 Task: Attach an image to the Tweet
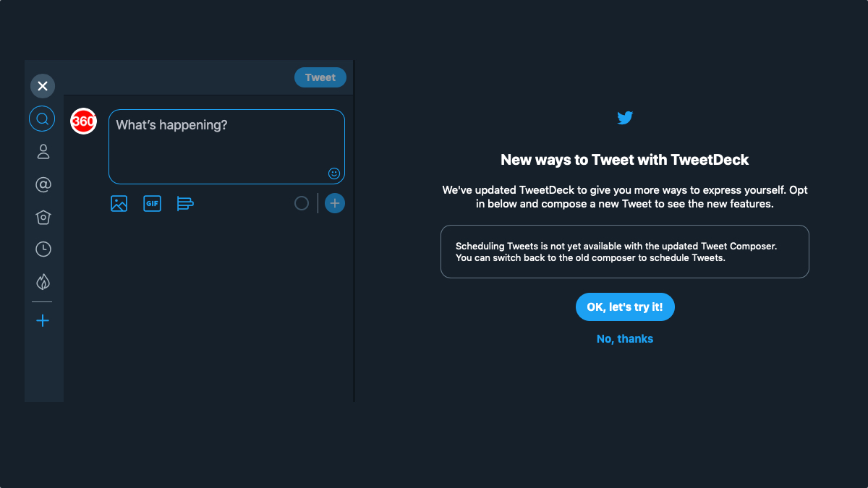[x=119, y=204]
